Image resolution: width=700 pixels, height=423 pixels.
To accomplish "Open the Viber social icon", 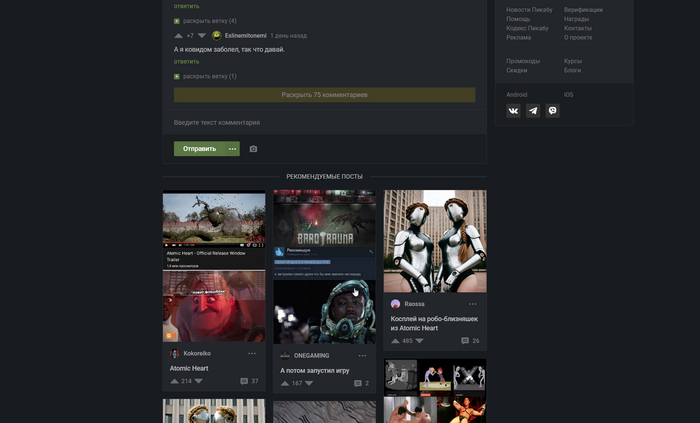I will pos(553,111).
